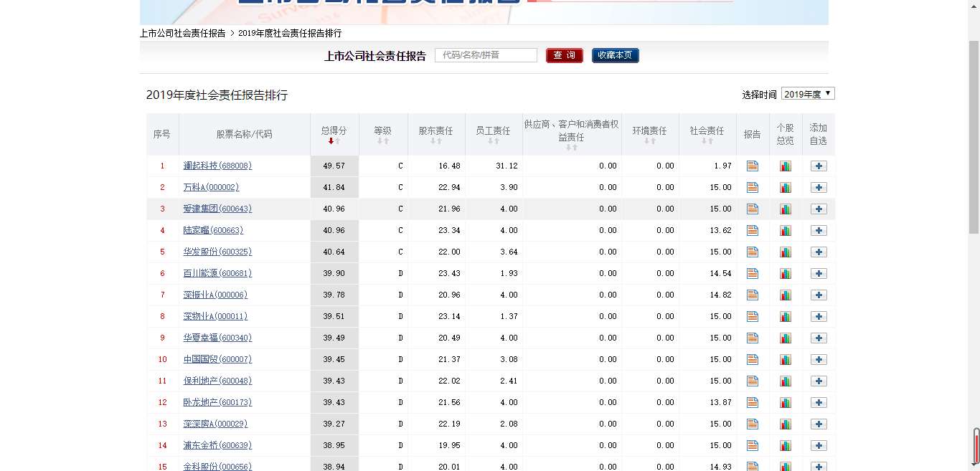Open stock link 陆家嘴(600663)
980x471 pixels.
pos(213,230)
